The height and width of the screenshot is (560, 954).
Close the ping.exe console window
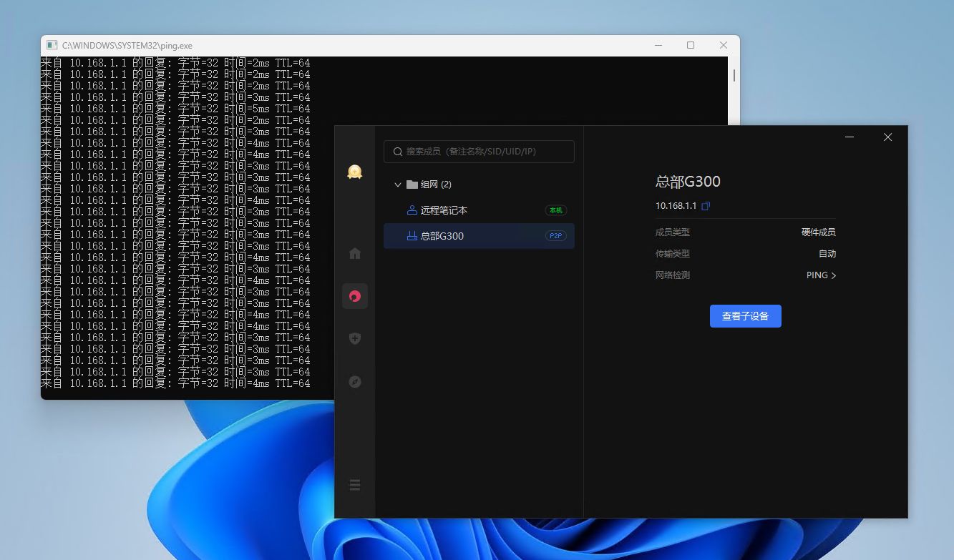coord(724,45)
